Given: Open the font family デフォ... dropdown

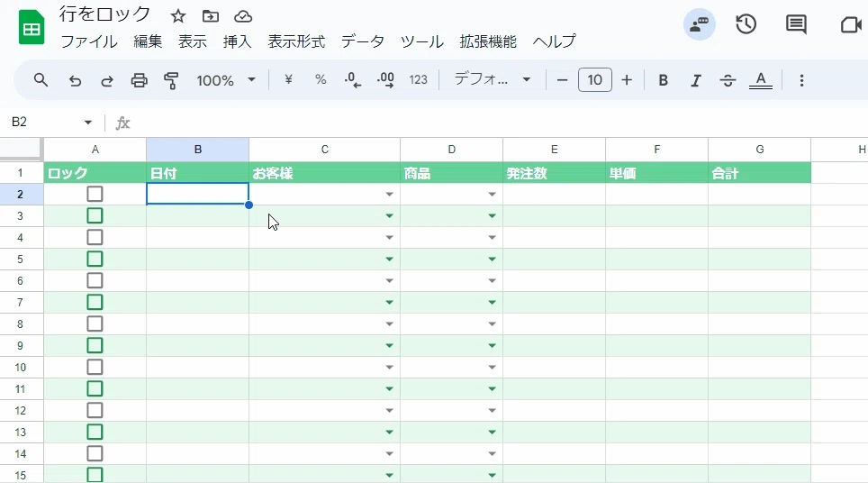Looking at the screenshot, I should (x=493, y=80).
